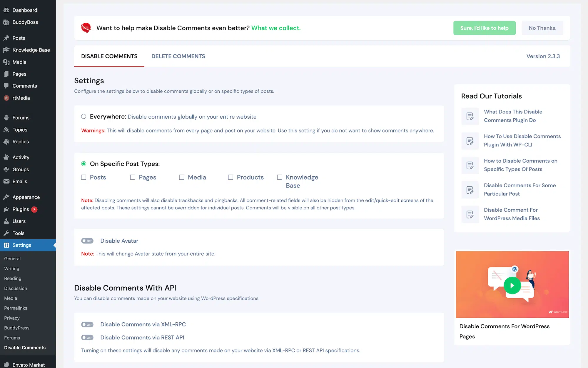This screenshot has height=368, width=588.
Task: Check the Knowledge Base checkbox
Action: pyautogui.click(x=280, y=177)
